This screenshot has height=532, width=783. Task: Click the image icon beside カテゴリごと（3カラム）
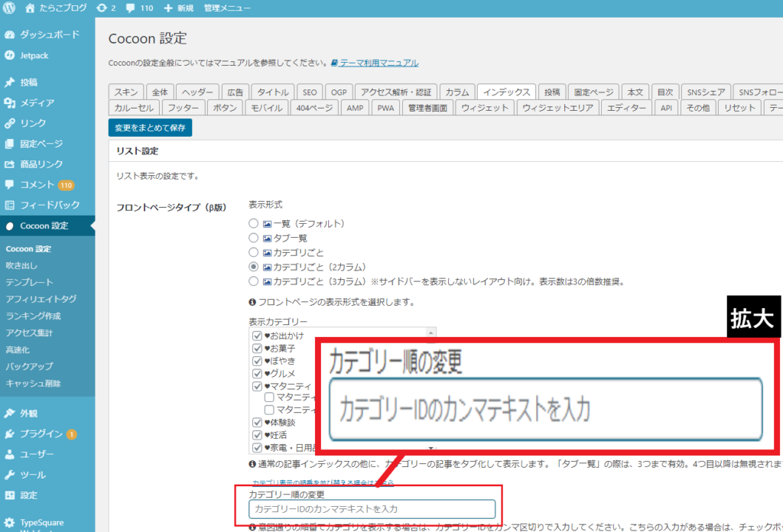tap(268, 281)
